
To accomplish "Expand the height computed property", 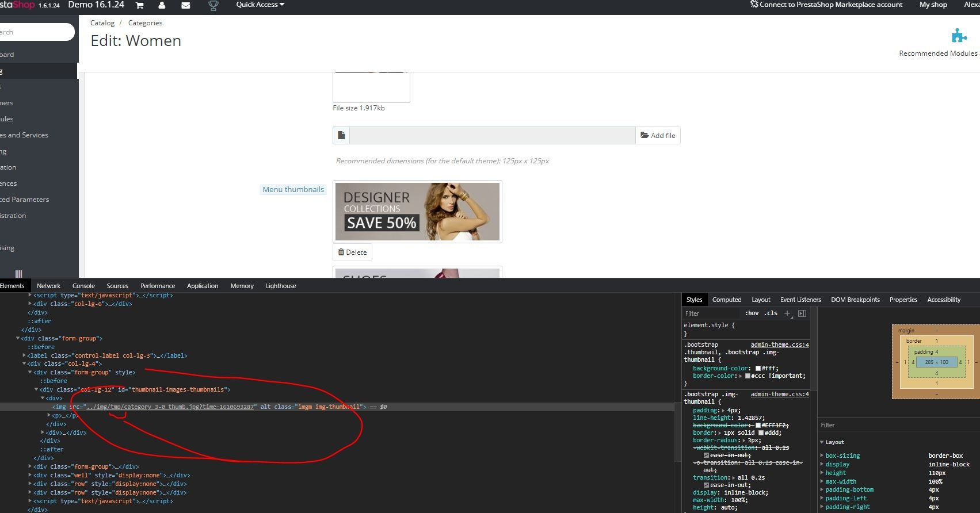I will coord(822,473).
